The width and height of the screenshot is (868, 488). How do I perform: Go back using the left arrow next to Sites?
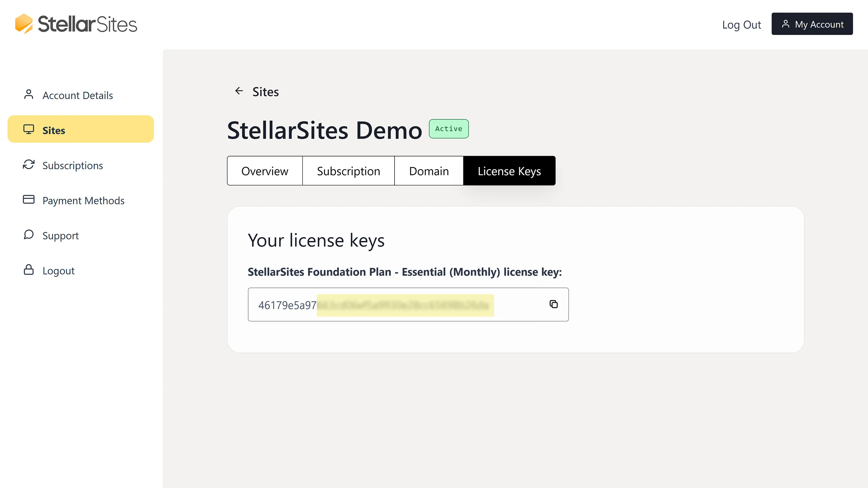239,91
